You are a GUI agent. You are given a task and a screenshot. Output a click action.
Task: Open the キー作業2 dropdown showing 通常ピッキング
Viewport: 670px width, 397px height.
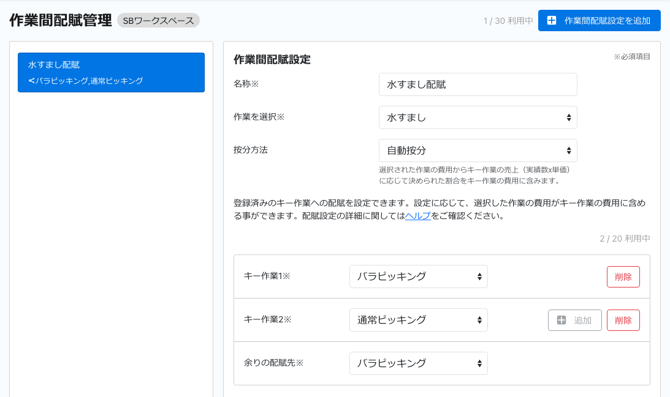418,320
